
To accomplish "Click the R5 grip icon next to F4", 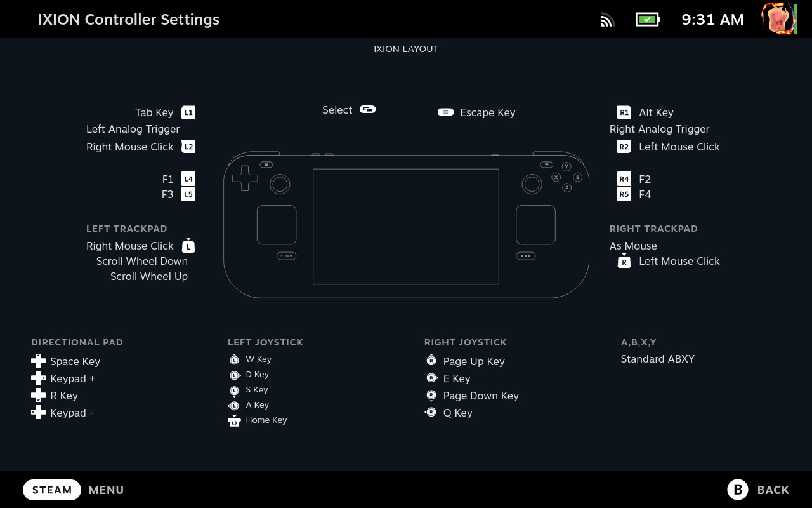I will point(624,194).
